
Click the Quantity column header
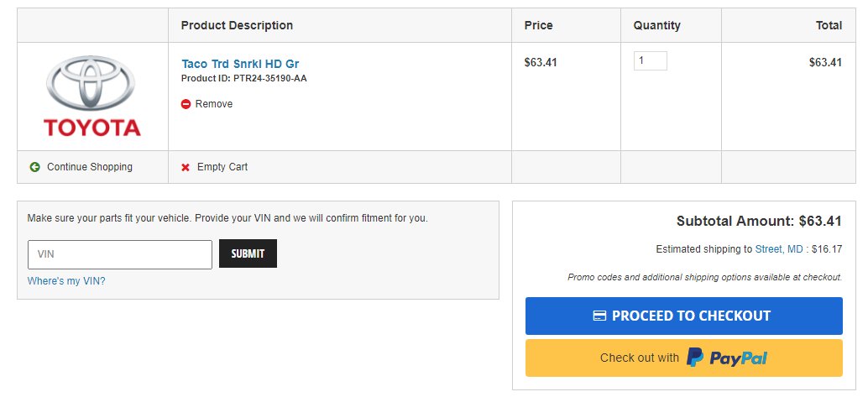pos(657,25)
